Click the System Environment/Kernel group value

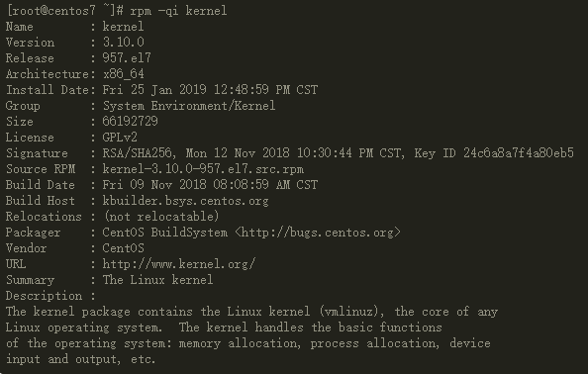pos(189,106)
